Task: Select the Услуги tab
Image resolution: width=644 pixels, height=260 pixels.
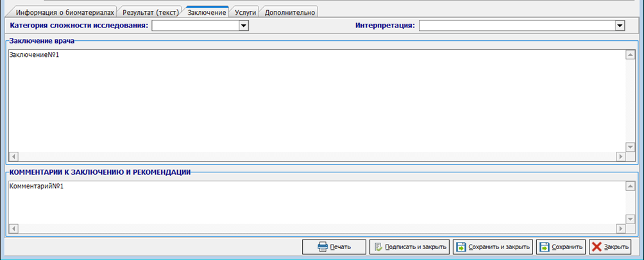Action: [x=244, y=12]
